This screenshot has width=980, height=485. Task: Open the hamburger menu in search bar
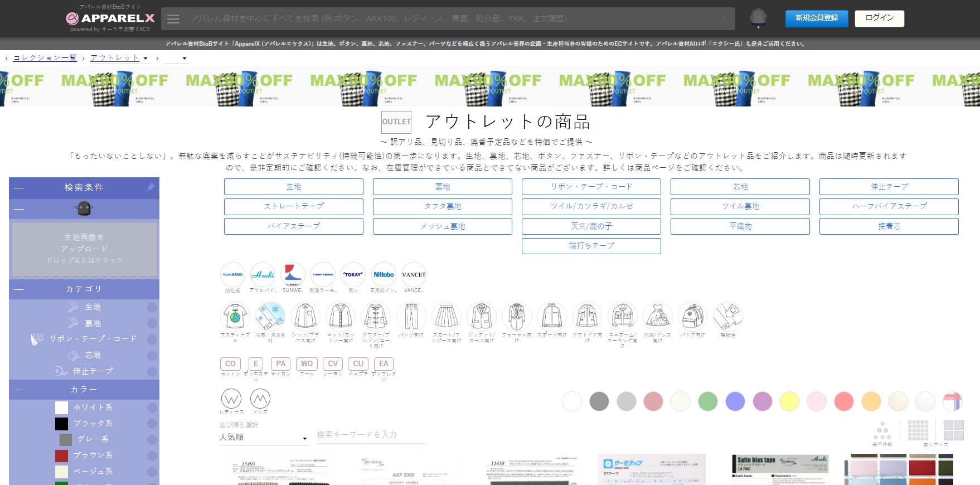(173, 19)
